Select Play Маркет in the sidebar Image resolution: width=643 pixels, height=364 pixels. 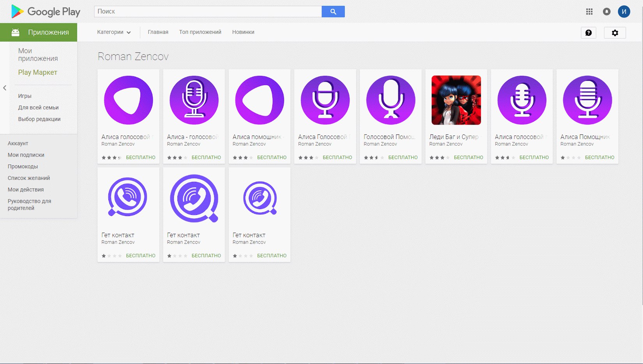coord(37,72)
